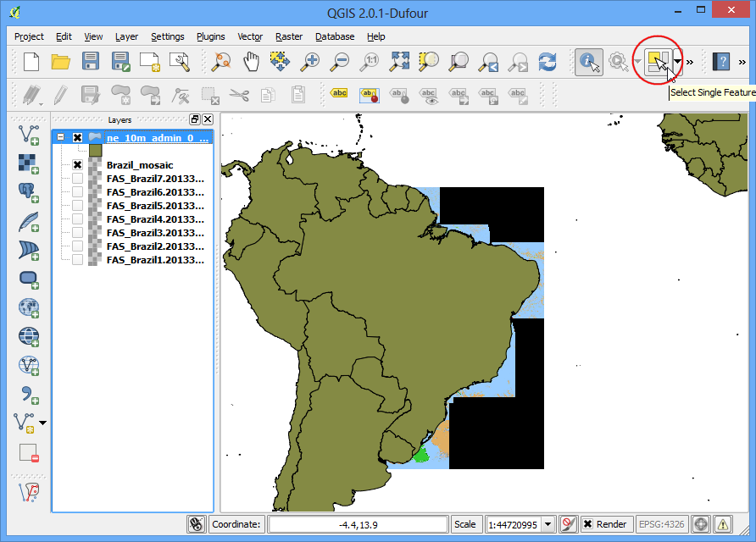Click the EPSG:4326 CRS button
This screenshot has height=542, width=756.
[661, 524]
